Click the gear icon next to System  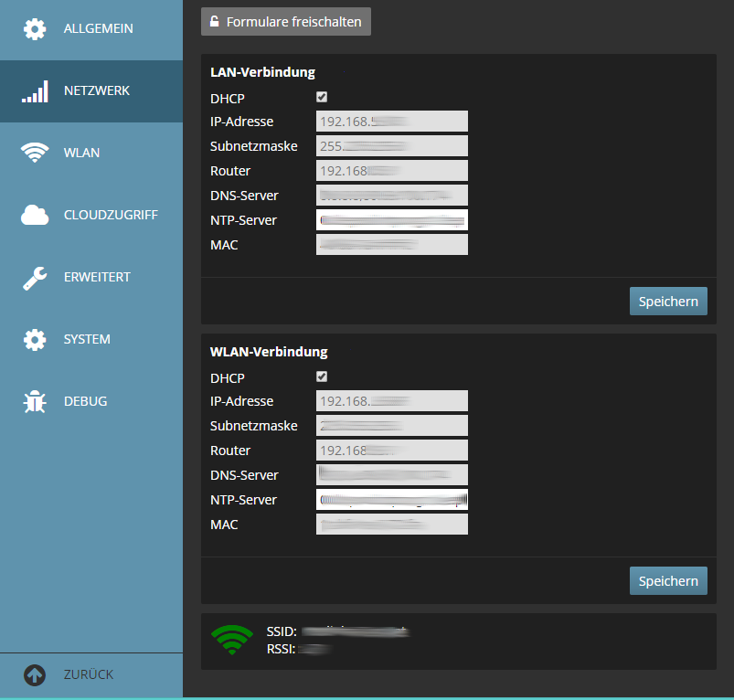35,339
